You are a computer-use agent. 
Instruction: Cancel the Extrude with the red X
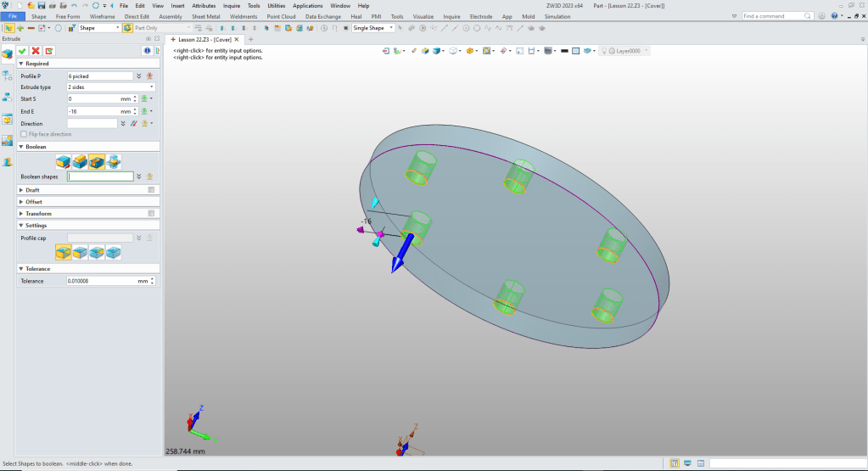(36, 51)
